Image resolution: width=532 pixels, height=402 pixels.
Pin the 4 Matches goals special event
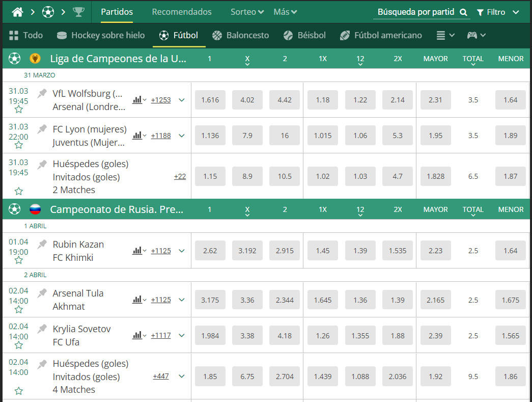click(42, 364)
